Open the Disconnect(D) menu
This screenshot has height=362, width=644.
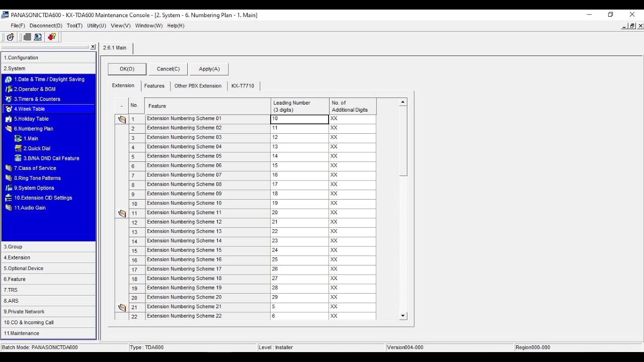[x=46, y=26]
